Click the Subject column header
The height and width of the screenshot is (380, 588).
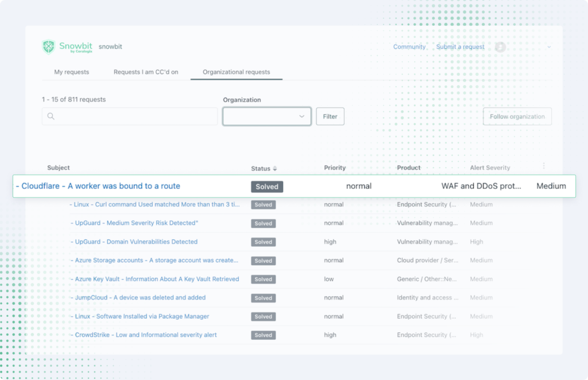(x=59, y=168)
